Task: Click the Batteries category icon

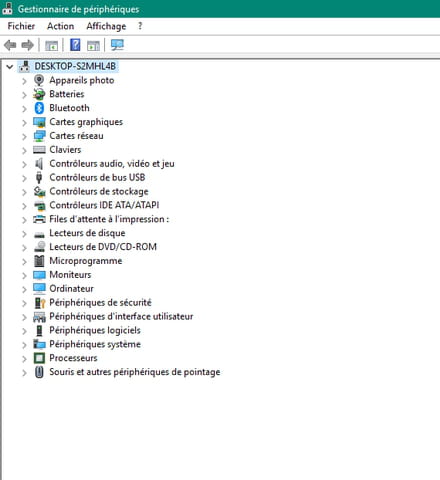Action: coord(39,94)
